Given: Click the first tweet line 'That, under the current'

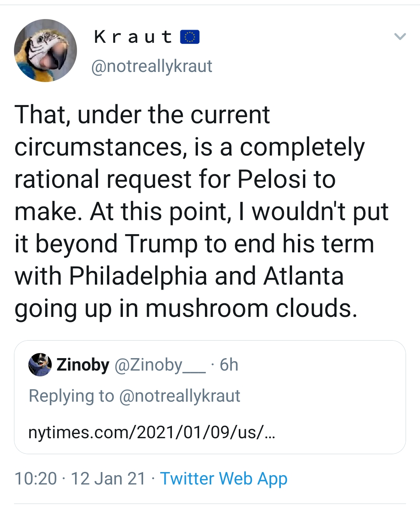Looking at the screenshot, I should (x=142, y=115).
